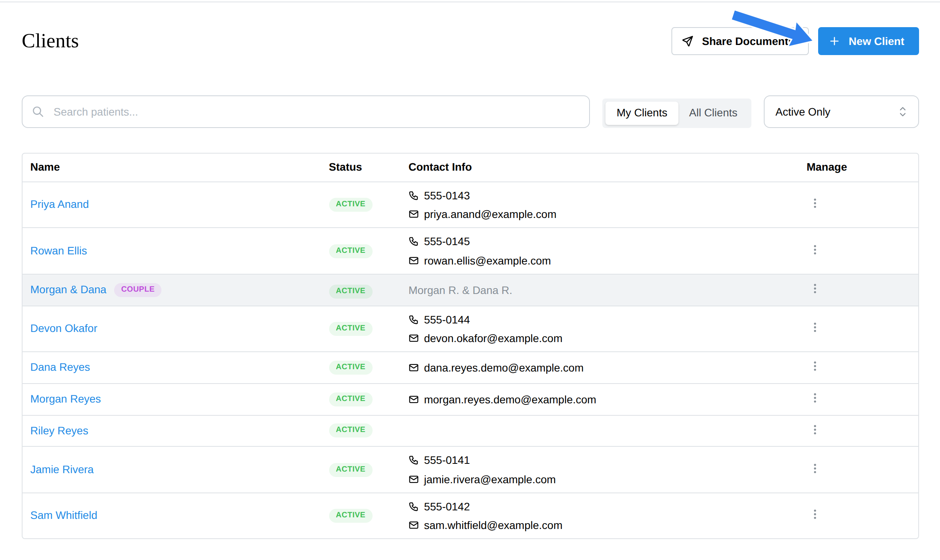
Task: Click email rowan.ellis@example.com
Action: pyautogui.click(x=487, y=261)
